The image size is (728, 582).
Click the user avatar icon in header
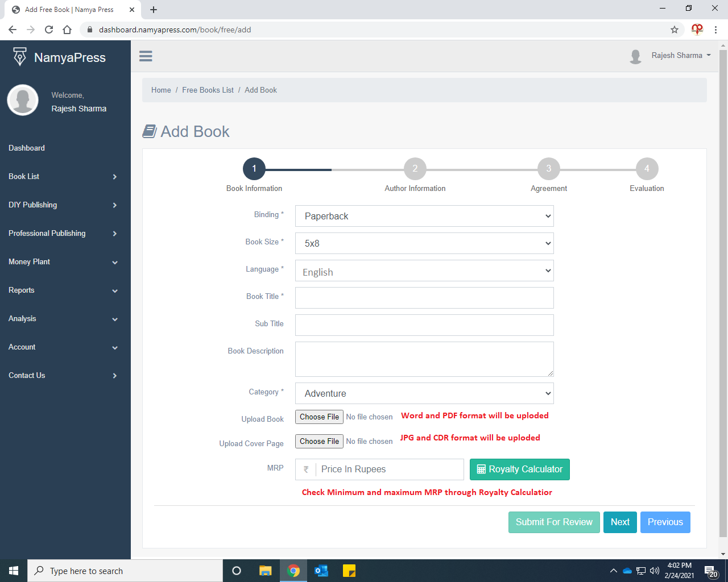click(636, 56)
